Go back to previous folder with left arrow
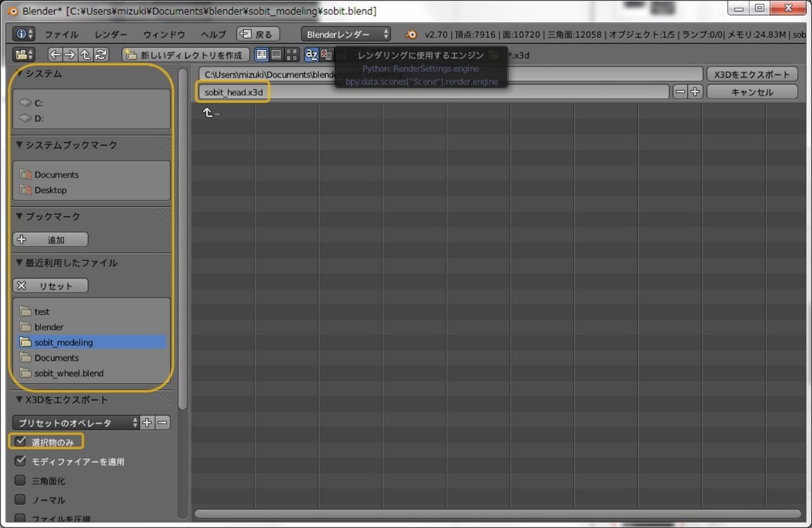Viewport: 812px width, 528px height. coord(55,55)
